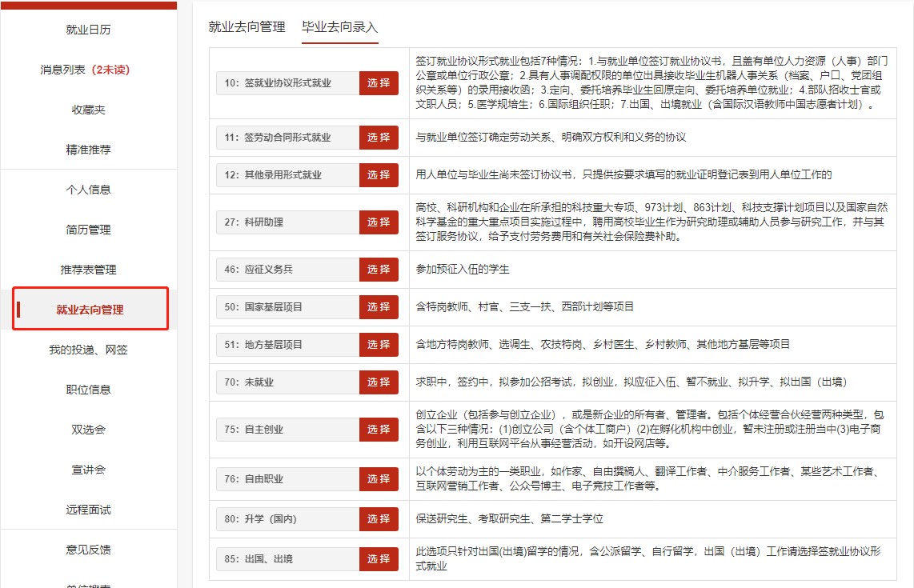Select 升学（国内）option's 选择 button
Screen dimensions: 914x588
[x=379, y=519]
